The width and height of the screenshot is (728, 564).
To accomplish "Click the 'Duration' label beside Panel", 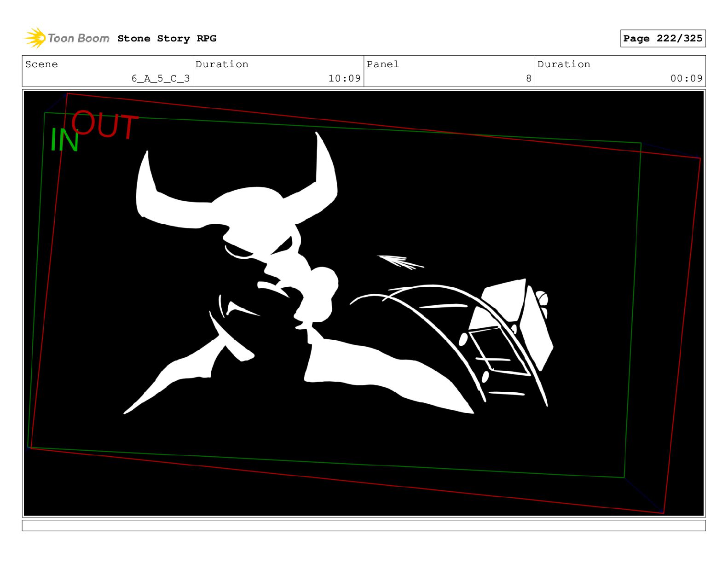I will (564, 64).
